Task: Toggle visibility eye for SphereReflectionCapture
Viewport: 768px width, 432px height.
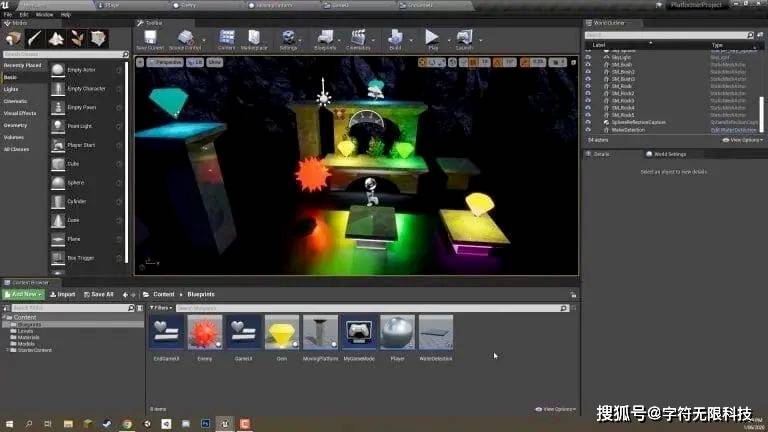Action: coord(588,122)
